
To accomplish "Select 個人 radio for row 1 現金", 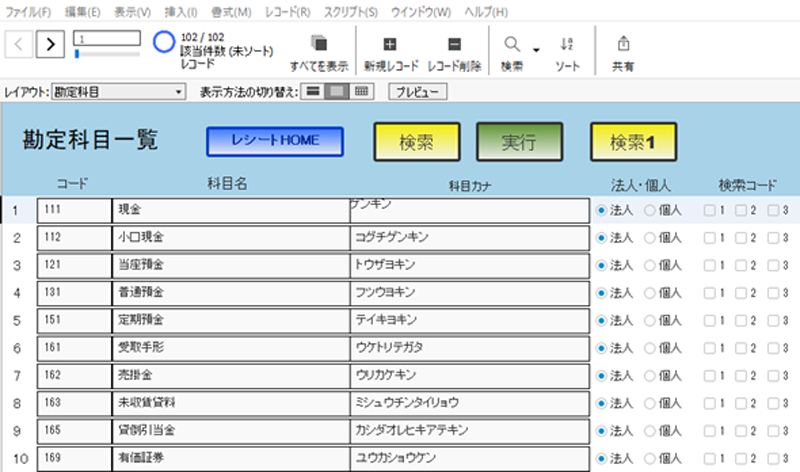I will [649, 211].
